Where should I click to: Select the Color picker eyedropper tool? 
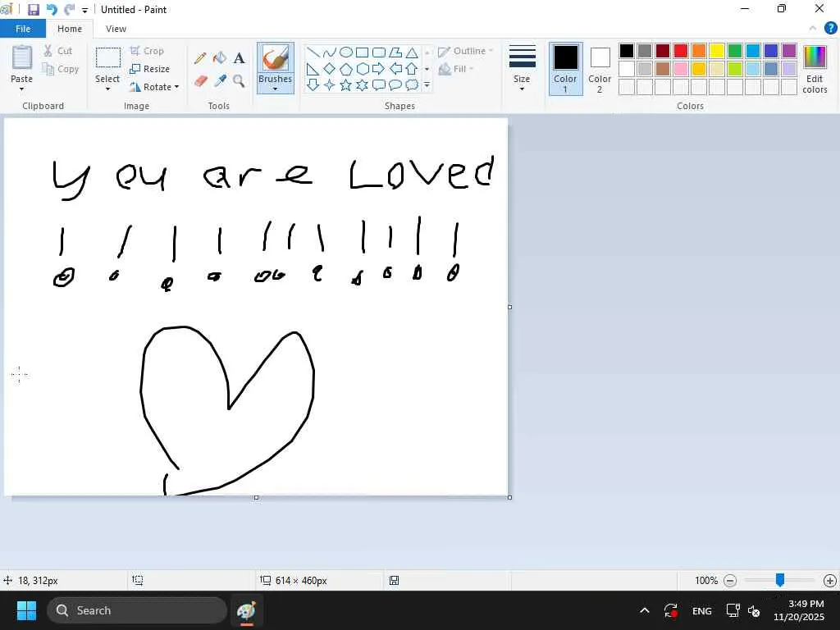tap(220, 81)
